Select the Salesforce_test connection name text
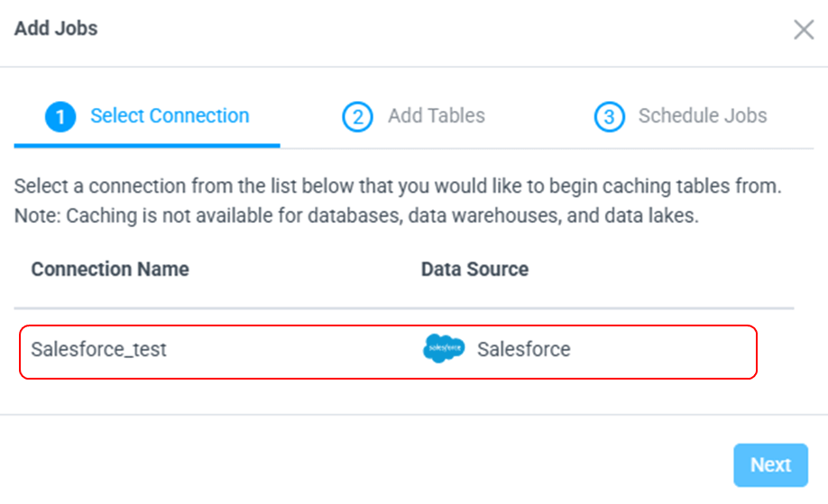Viewport: 828px width, 504px height. [99, 350]
